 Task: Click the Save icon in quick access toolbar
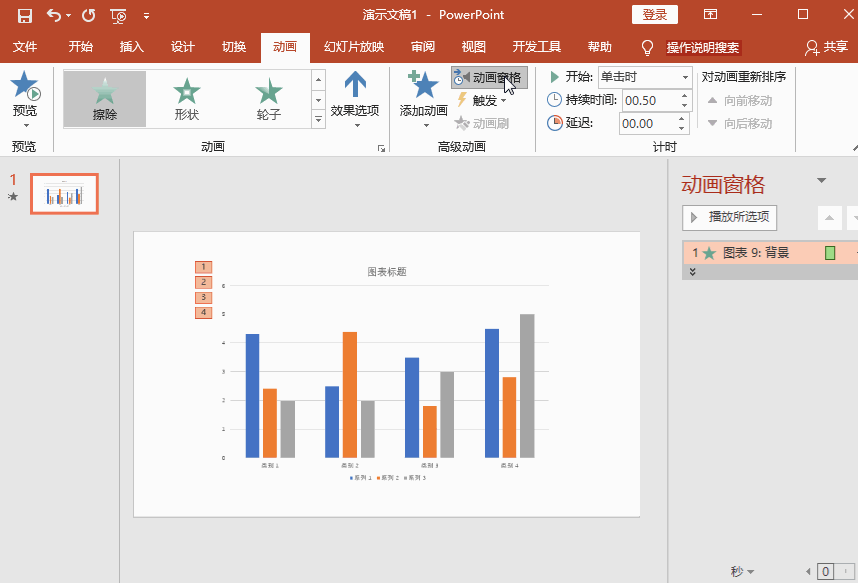click(x=25, y=15)
